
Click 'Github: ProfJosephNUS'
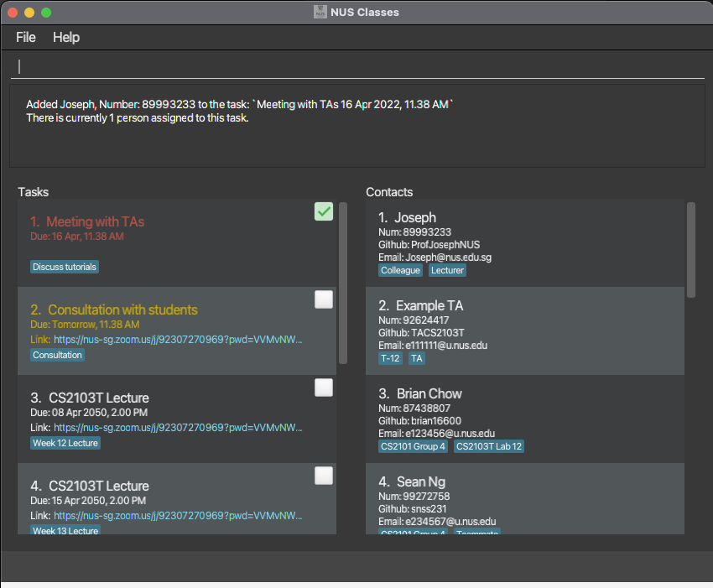point(429,245)
